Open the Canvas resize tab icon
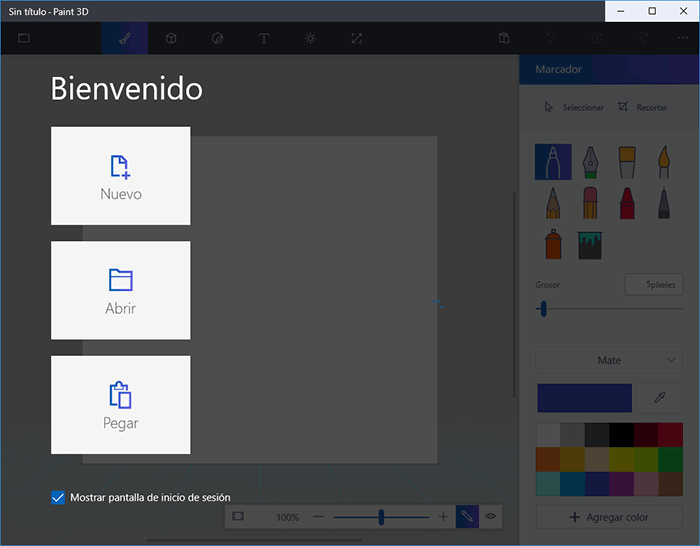700x546 pixels. pos(357,38)
